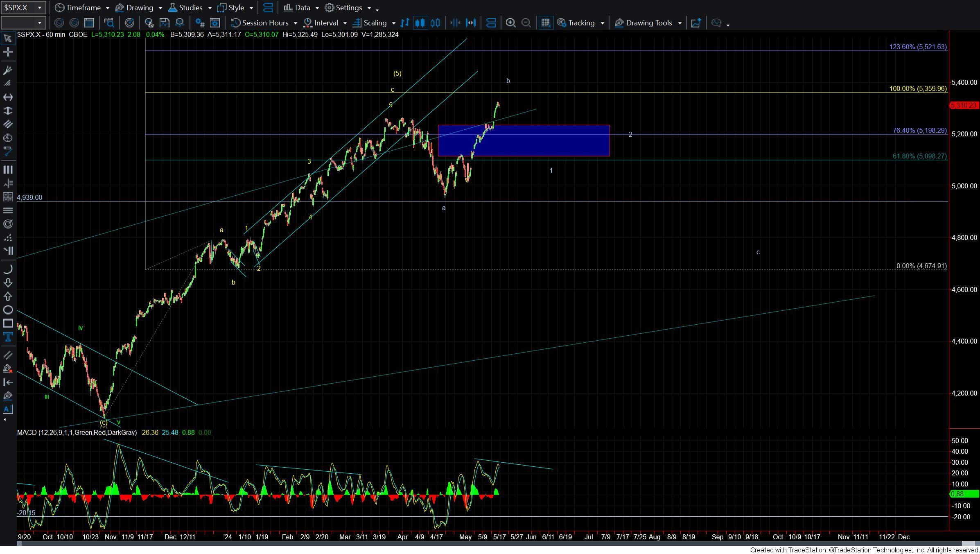This screenshot has height=554, width=980.
Task: Select the parallel lines channel tool
Action: 8,124
